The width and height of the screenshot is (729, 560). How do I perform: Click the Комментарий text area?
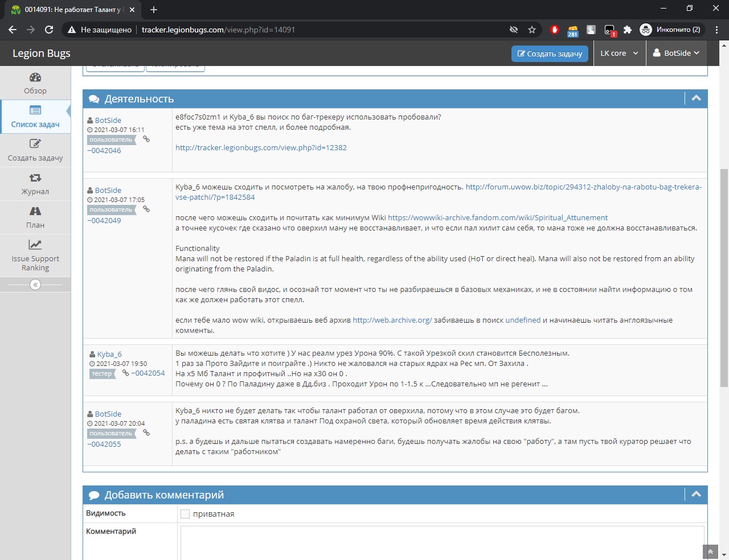tap(442, 542)
